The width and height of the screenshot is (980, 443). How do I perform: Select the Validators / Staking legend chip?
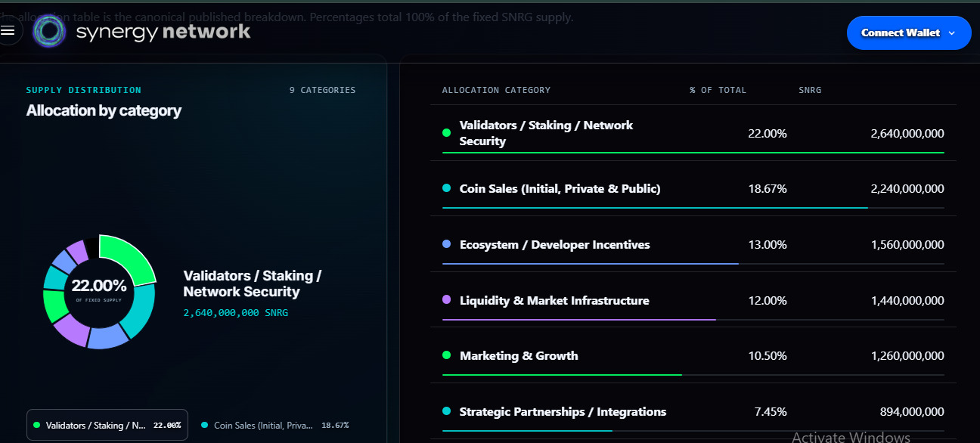pos(107,425)
